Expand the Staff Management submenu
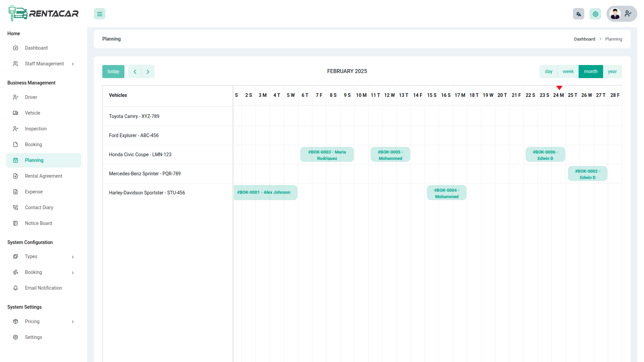Screen dimensions: 644x362 [73, 64]
